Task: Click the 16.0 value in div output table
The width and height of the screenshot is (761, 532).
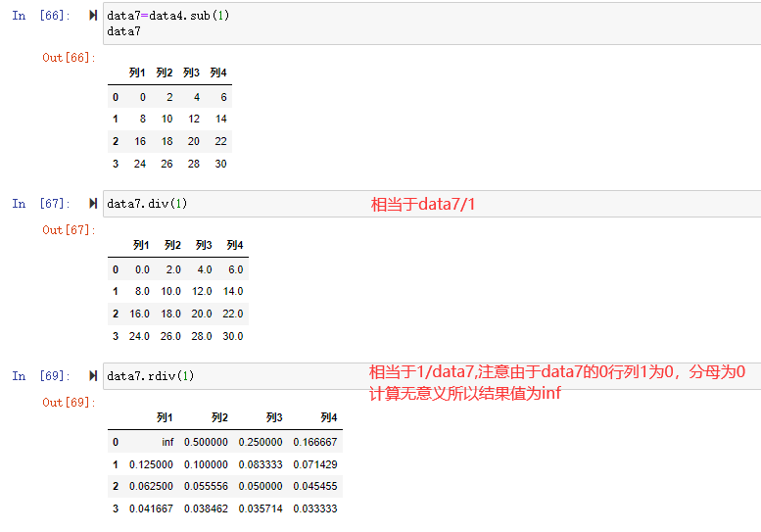Action: point(140,314)
